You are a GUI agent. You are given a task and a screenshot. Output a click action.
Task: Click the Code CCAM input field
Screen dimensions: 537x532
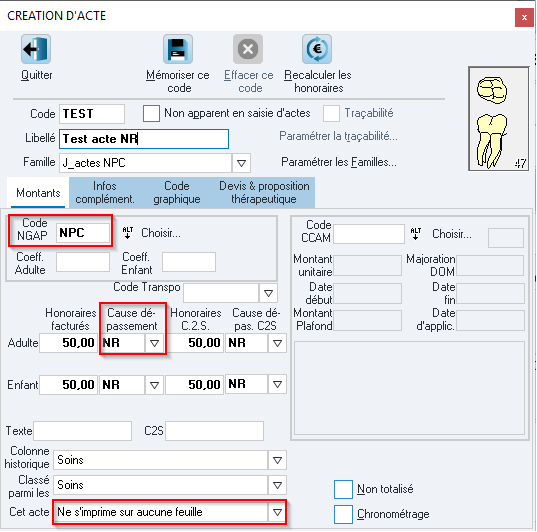(x=369, y=234)
